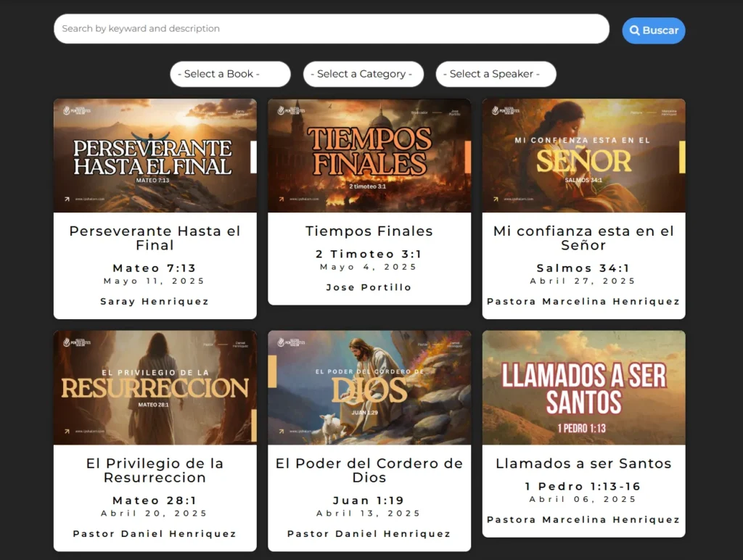
Task: Click the keyword search input field
Action: [331, 29]
